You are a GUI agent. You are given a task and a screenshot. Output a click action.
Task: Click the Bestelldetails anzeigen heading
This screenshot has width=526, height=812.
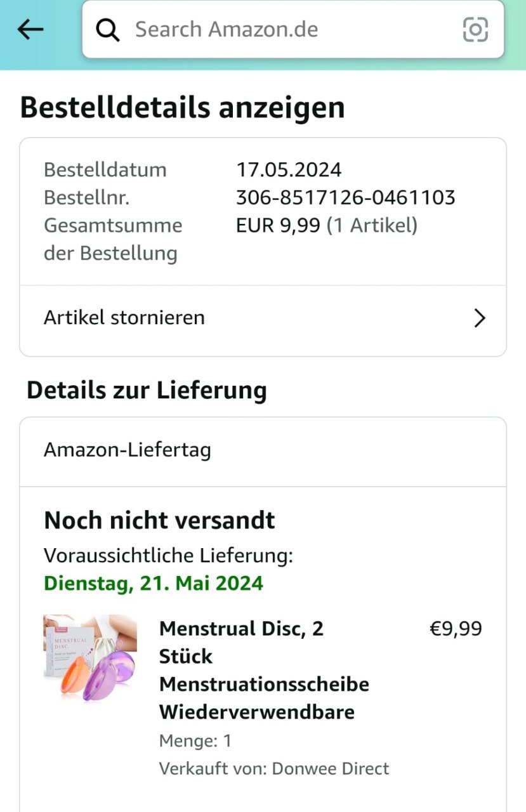(x=183, y=108)
